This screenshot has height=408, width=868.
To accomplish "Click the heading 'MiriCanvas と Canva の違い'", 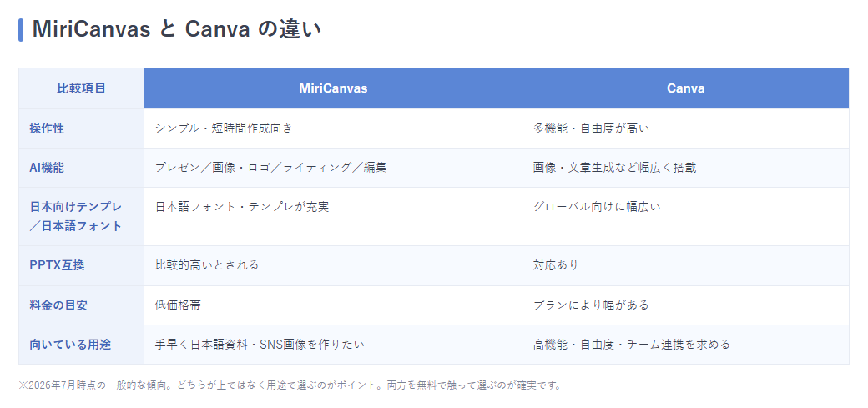I will tap(177, 29).
